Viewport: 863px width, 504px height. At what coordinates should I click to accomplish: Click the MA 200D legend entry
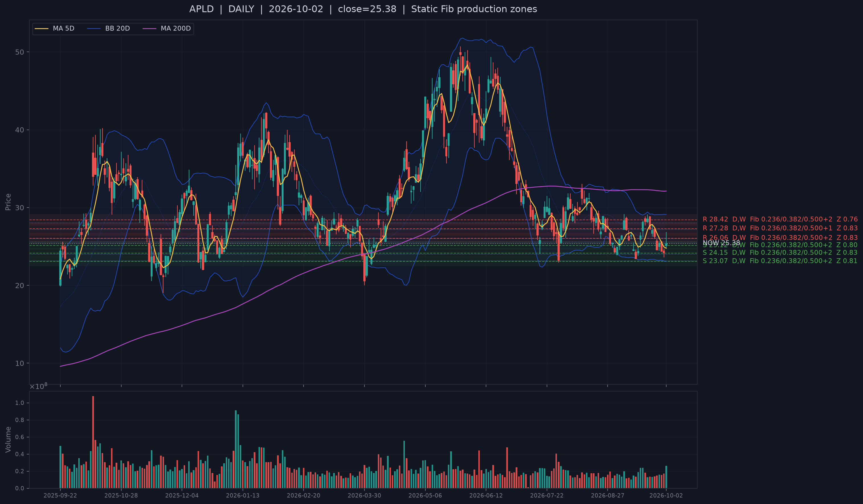pyautogui.click(x=167, y=28)
